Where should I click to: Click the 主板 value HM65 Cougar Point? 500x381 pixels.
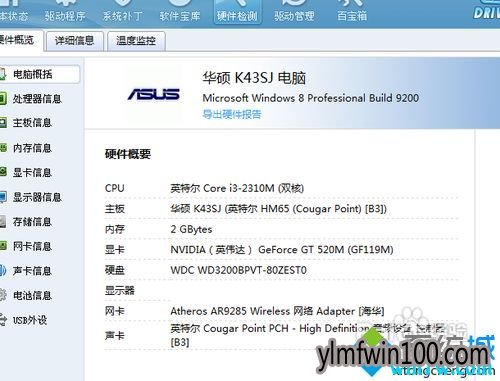[278, 209]
